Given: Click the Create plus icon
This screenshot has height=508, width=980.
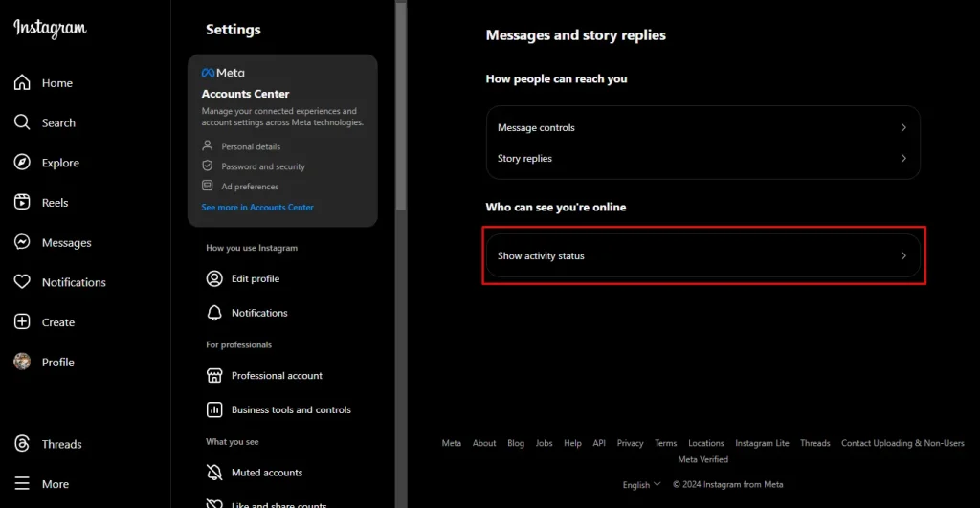Looking at the screenshot, I should (22, 321).
